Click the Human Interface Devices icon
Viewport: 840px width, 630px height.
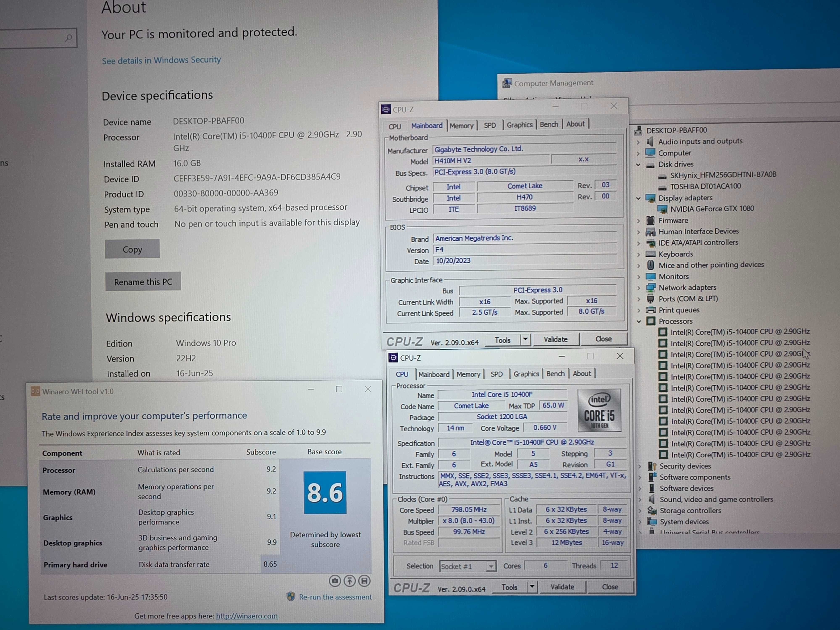click(651, 232)
